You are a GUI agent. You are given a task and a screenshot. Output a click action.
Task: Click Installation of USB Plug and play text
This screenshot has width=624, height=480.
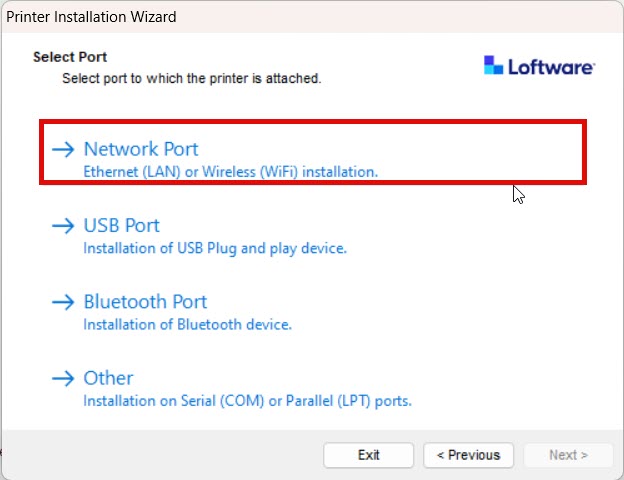pyautogui.click(x=215, y=248)
